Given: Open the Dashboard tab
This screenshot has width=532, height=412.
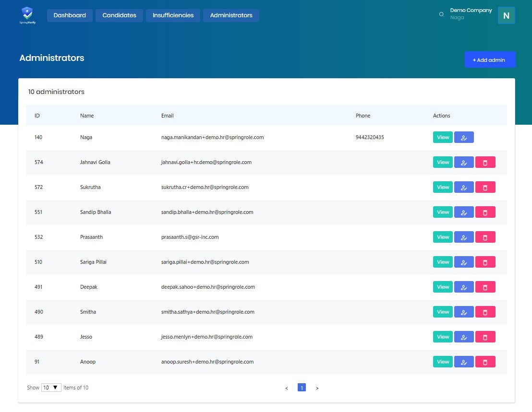Looking at the screenshot, I should (70, 15).
